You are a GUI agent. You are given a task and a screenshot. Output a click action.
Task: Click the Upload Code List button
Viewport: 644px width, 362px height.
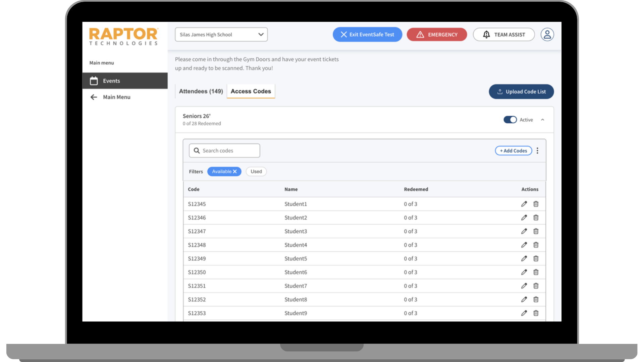tap(521, 92)
